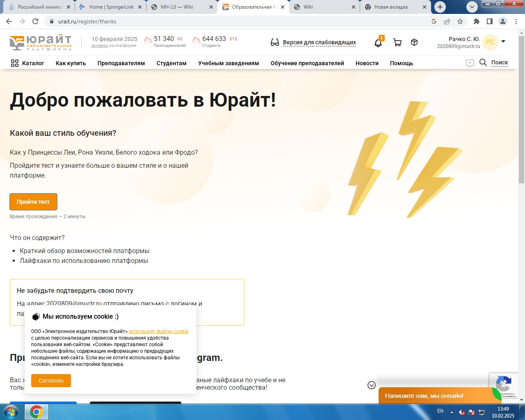The width and height of the screenshot is (525, 420).
Task: Click the Юрайт logo in header
Action: pyautogui.click(x=41, y=43)
